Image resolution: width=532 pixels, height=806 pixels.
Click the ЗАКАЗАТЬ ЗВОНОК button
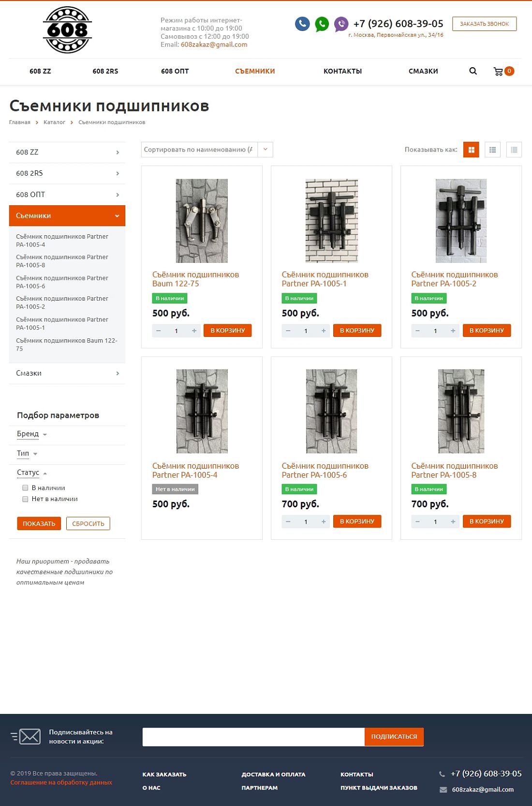pyautogui.click(x=484, y=24)
